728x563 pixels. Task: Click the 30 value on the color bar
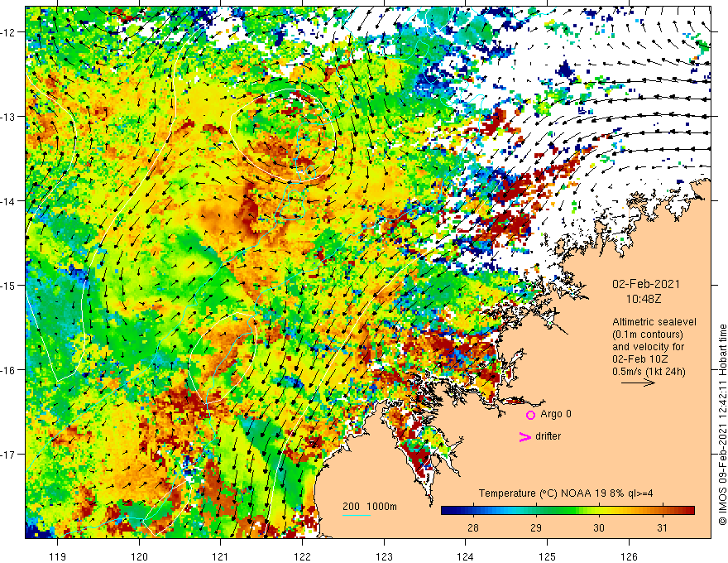pos(599,527)
